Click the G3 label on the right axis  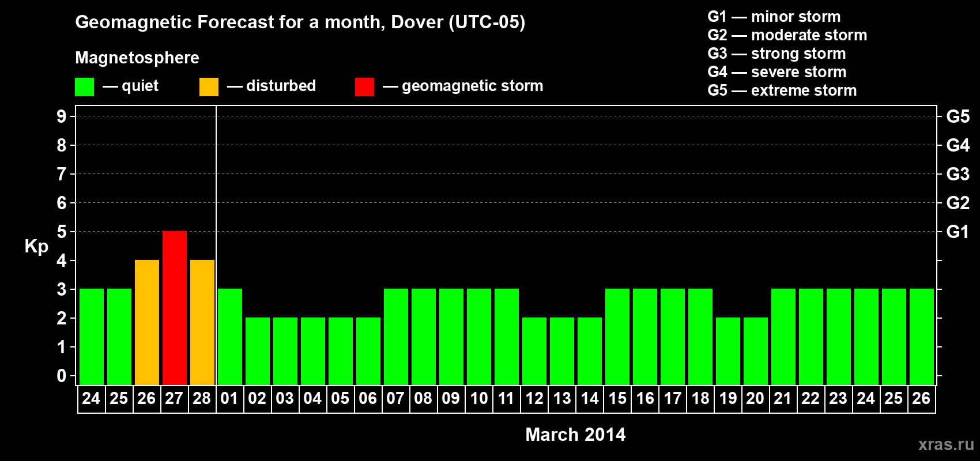(x=958, y=174)
